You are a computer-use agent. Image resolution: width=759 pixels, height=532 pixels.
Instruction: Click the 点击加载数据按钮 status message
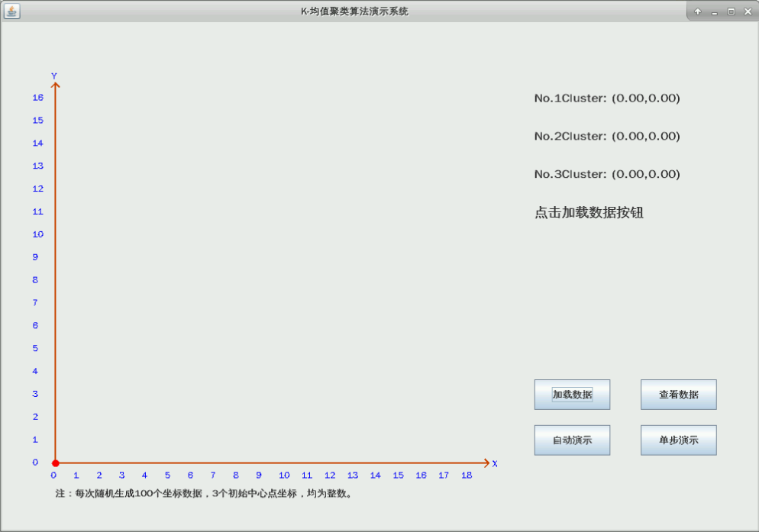pos(589,213)
